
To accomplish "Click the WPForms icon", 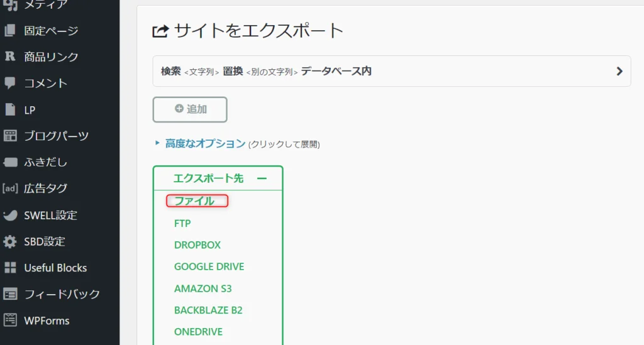I will point(10,320).
